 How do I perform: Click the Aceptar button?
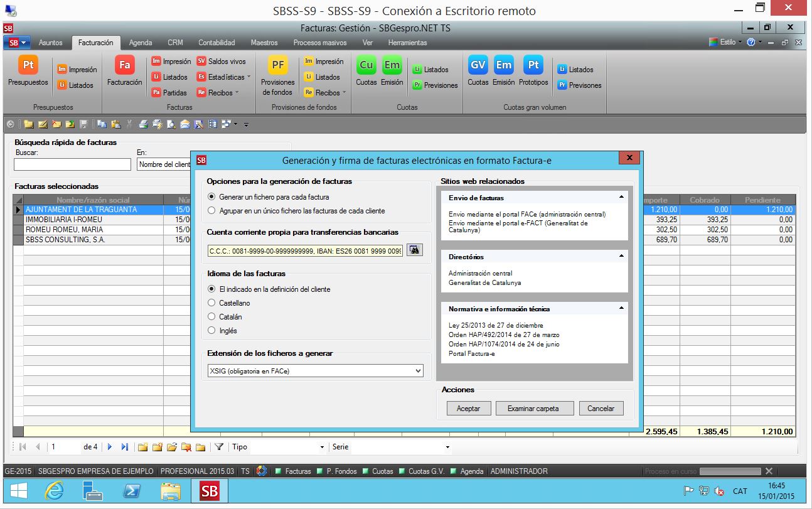point(468,409)
